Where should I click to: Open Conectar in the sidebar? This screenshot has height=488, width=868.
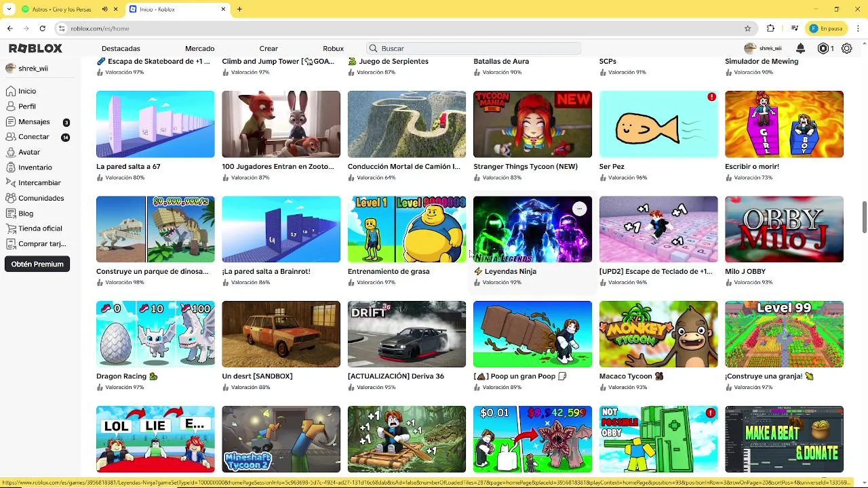pos(34,137)
